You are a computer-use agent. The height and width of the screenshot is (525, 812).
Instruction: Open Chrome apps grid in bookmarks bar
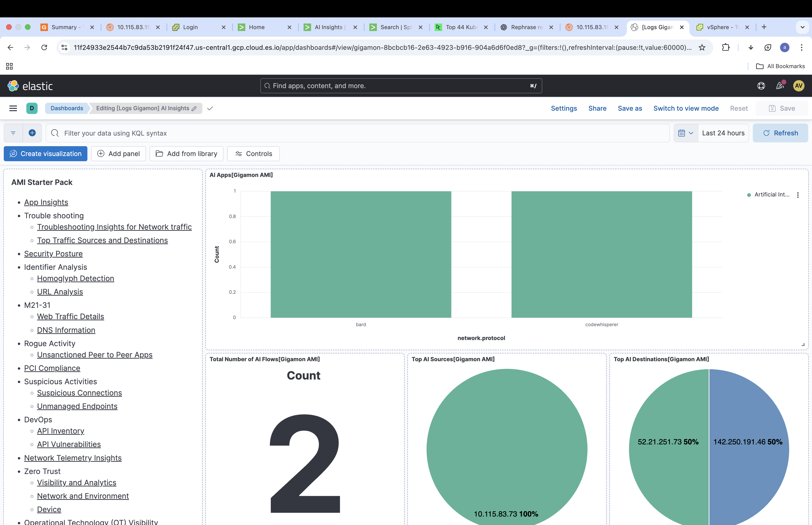pos(10,66)
